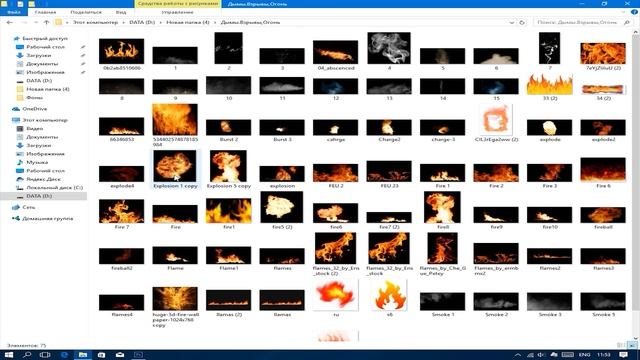Screen dimensions: 640x360
Task: Switch to the Вид ribbon tab
Action: (x=121, y=12)
